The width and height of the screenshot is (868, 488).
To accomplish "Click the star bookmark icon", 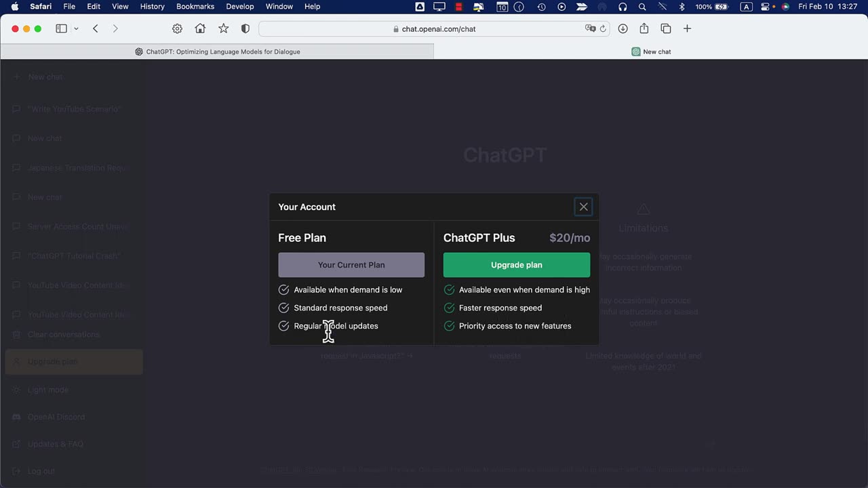I will coord(223,28).
